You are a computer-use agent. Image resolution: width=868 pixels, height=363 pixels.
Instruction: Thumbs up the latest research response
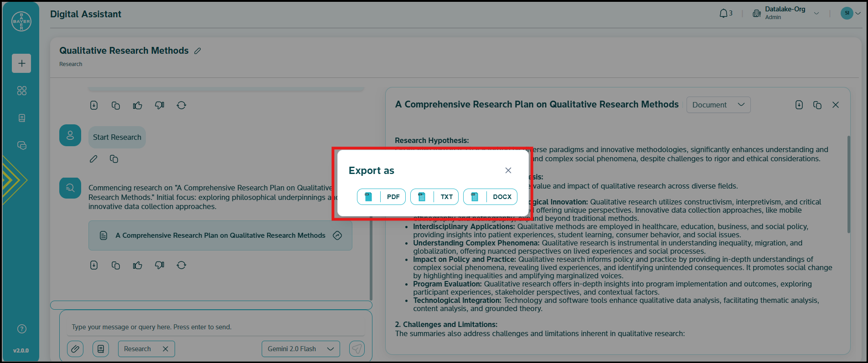pos(137,265)
